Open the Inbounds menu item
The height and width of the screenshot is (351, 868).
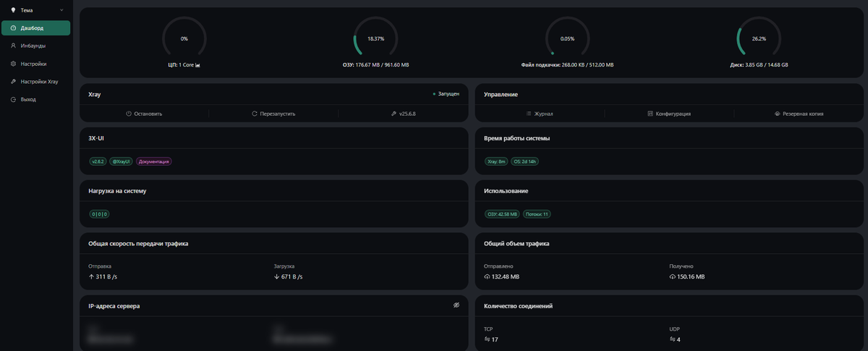click(33, 46)
